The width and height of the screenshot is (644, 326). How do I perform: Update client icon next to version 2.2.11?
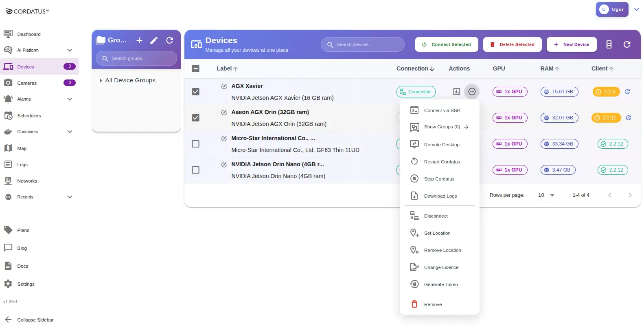click(x=629, y=118)
